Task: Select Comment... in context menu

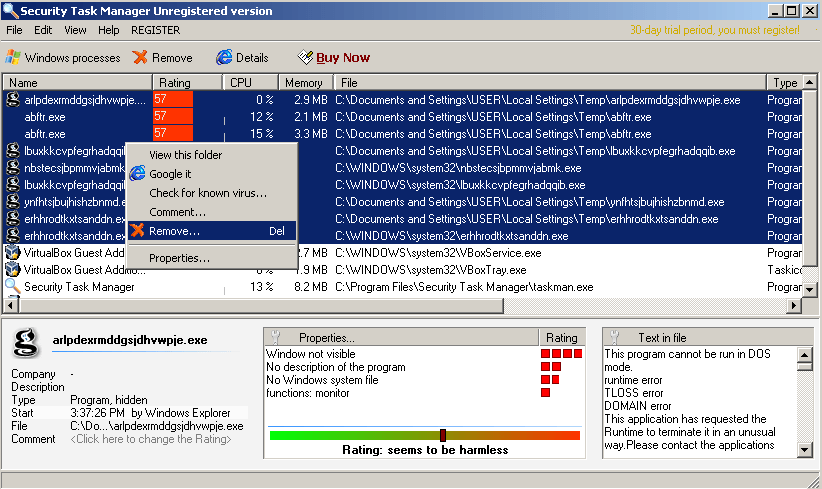Action: (212, 212)
